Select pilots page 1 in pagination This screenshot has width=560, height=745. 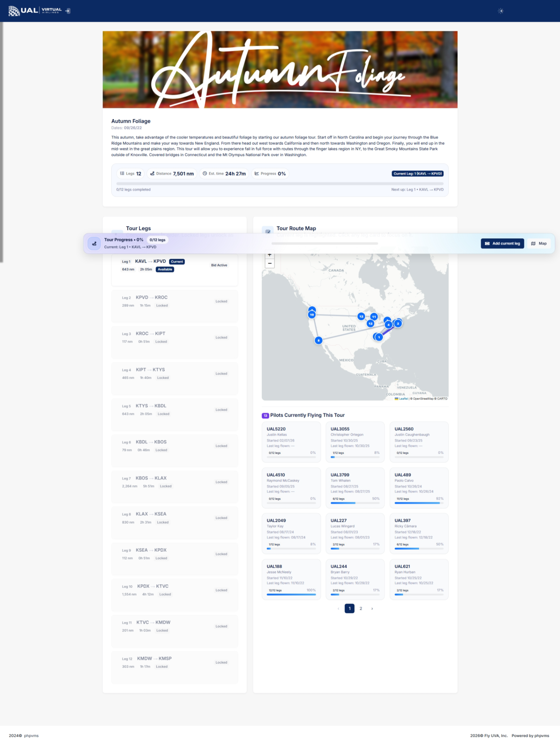click(349, 609)
